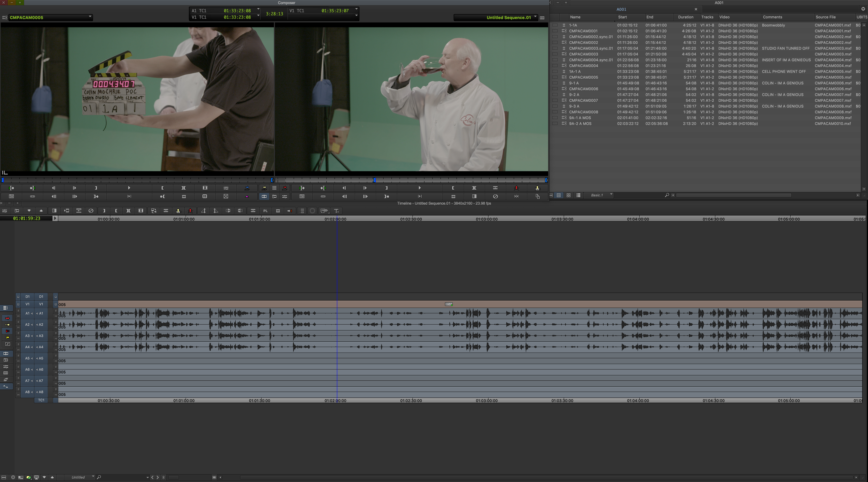868x482 pixels.
Task: Click red Lift icon in timeline toolbar
Action: [190, 211]
